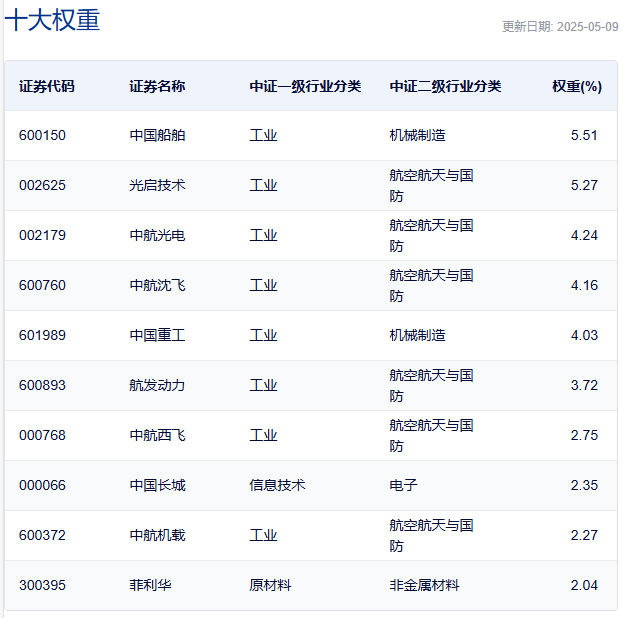
Task: Select stock name 中航西飞
Action: pyautogui.click(x=157, y=435)
